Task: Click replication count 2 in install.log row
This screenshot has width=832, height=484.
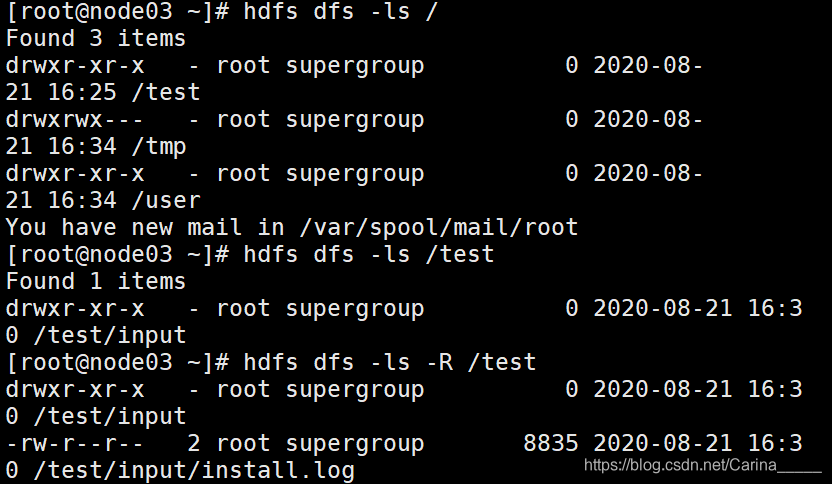Action: (194, 444)
